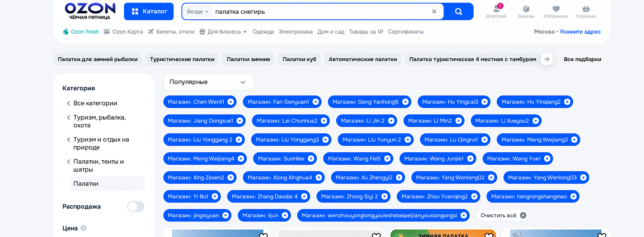The width and height of the screenshot is (644, 237).
Task: Click Очистить всё to clear filters
Action: coord(502,215)
